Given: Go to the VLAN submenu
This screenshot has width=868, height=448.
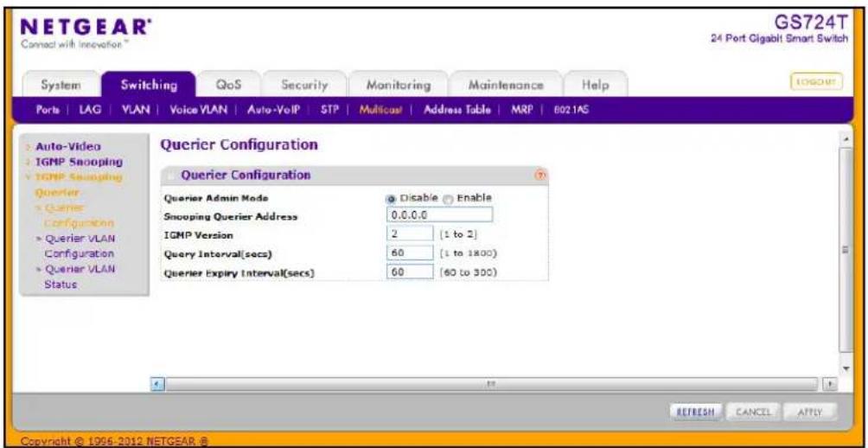Looking at the screenshot, I should click(135, 110).
